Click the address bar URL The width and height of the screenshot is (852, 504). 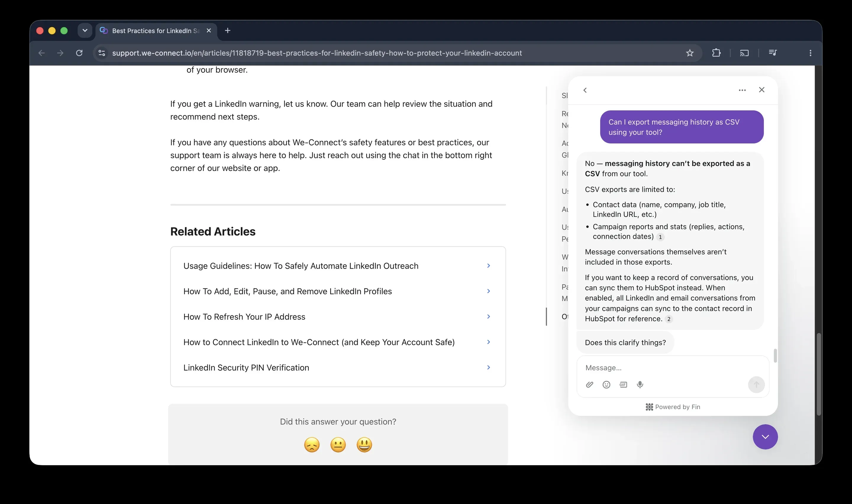click(317, 53)
